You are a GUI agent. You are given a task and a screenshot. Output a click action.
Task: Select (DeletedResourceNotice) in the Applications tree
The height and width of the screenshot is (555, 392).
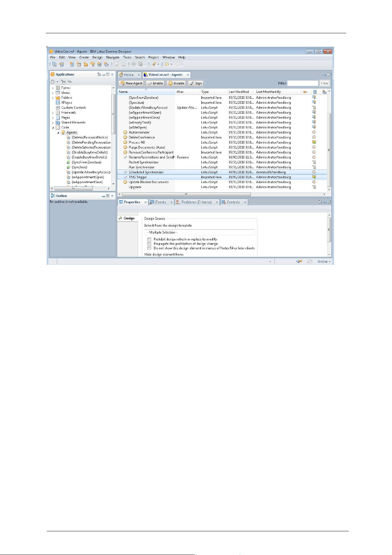(90, 137)
